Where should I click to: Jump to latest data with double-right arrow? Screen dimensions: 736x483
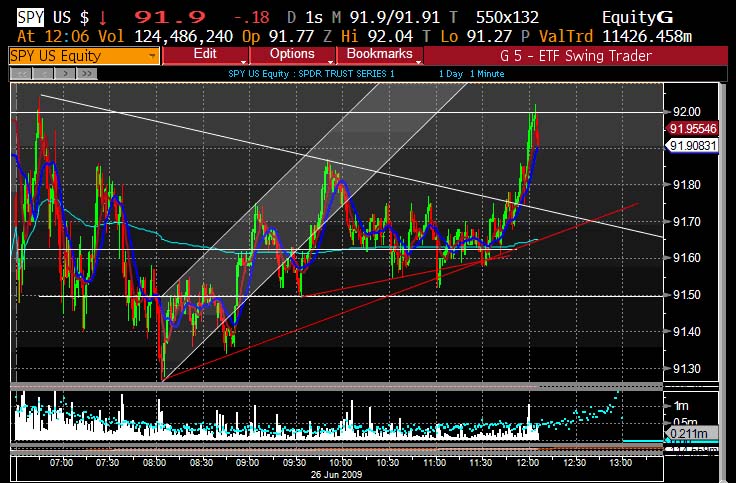[x=87, y=74]
